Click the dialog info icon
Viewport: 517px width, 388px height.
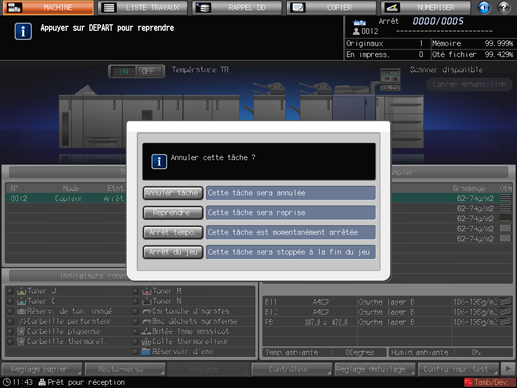click(x=159, y=162)
